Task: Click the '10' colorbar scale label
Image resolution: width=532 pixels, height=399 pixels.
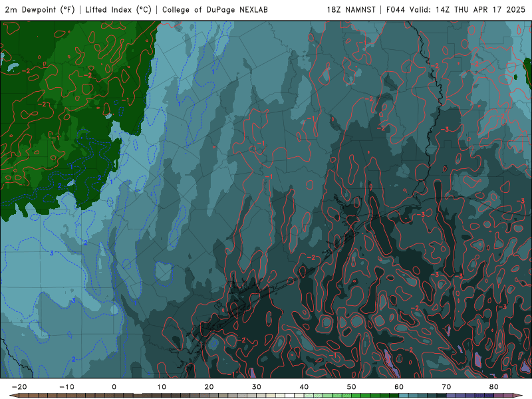Action: [x=162, y=387]
